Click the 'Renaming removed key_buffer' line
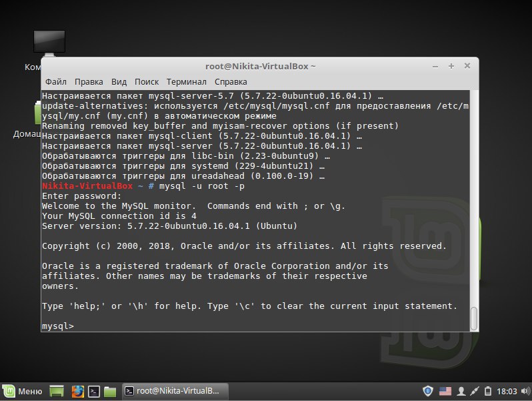This screenshot has width=532, height=401. pos(220,126)
